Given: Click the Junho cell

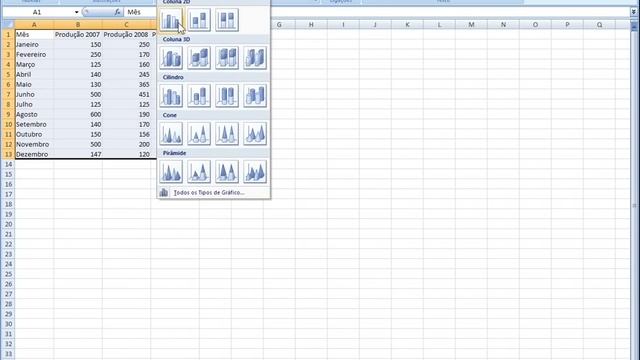Looking at the screenshot, I should coord(34,94).
